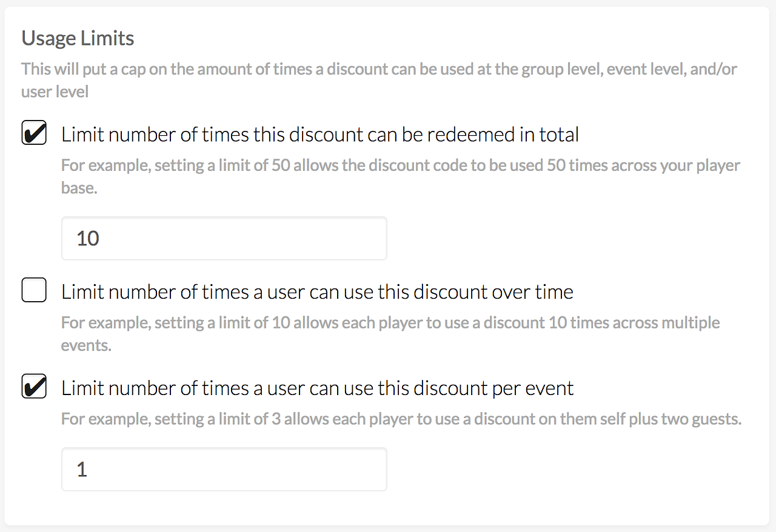The height and width of the screenshot is (532, 776).
Task: Click the 'redeemed in total' option label
Action: click(320, 134)
